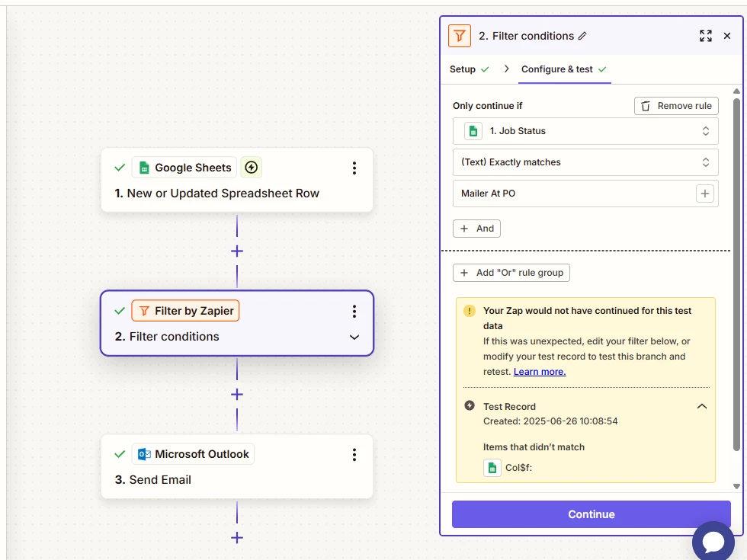The width and height of the screenshot is (747, 560).
Task: Add an And condition
Action: (476, 229)
